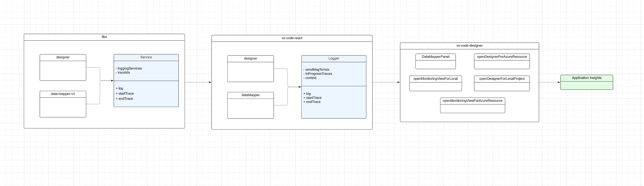Click the openMonitoringViewForAzureResource box

(472, 105)
